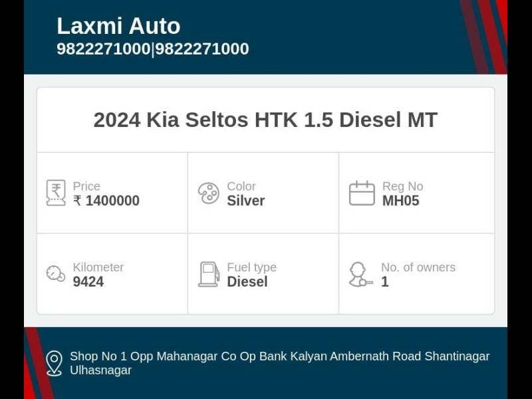Click the price value ₹ 1400000
Screen dimensions: 532x399
(106, 201)
